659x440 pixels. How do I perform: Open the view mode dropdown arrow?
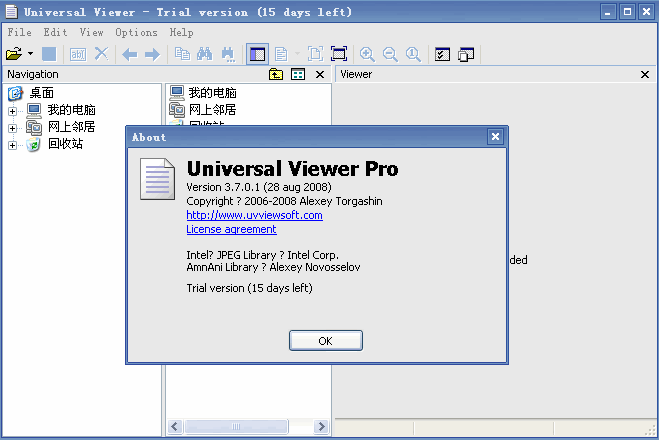pos(297,54)
